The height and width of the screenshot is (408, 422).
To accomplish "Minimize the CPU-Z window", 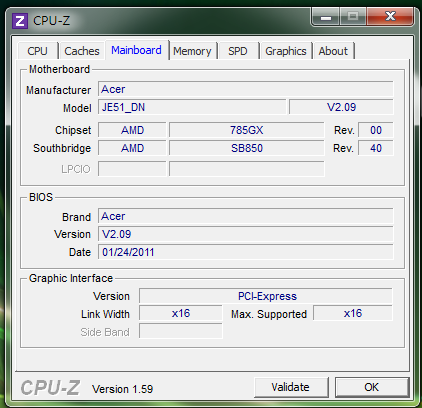I will 326,17.
